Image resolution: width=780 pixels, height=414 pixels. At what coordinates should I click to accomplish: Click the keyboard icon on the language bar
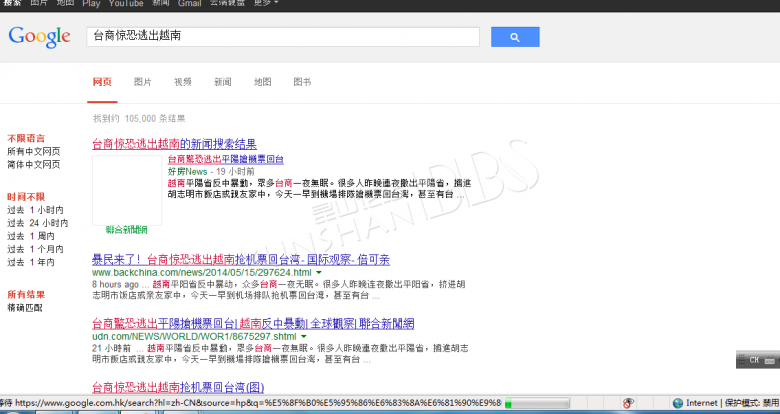(x=770, y=360)
